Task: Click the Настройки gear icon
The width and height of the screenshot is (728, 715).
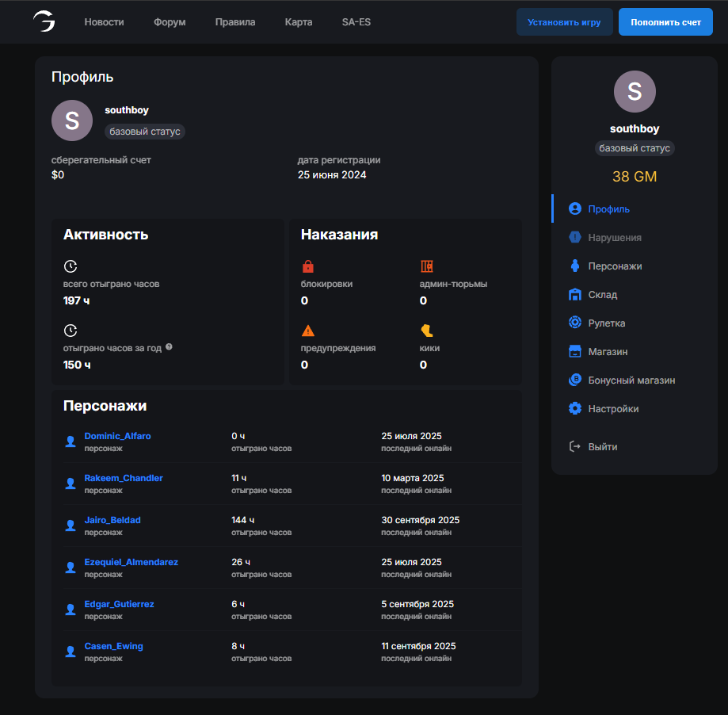Action: point(575,409)
